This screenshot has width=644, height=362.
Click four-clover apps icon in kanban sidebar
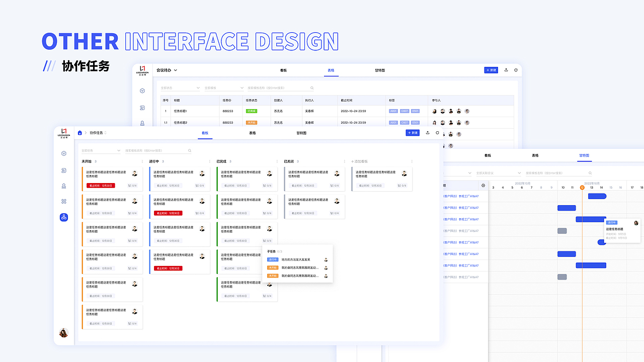point(64,202)
